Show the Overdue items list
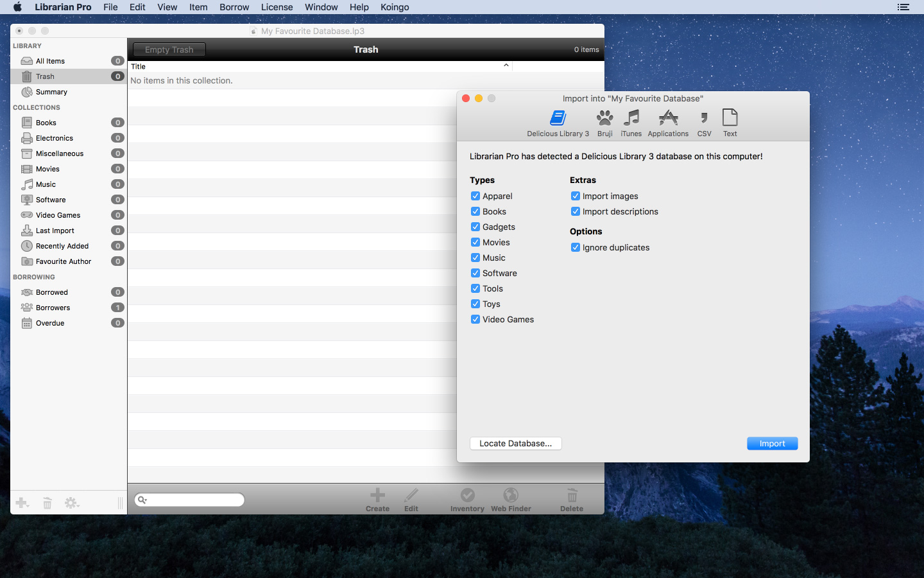Screen dimensions: 924x578 tap(69, 323)
